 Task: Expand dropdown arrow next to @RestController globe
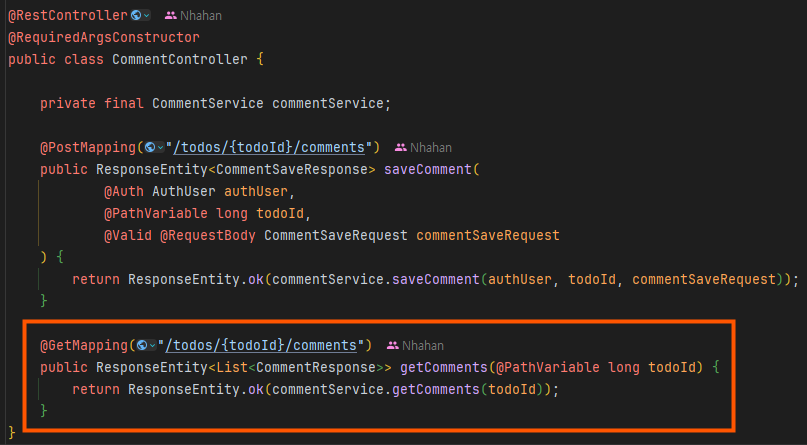click(x=147, y=16)
